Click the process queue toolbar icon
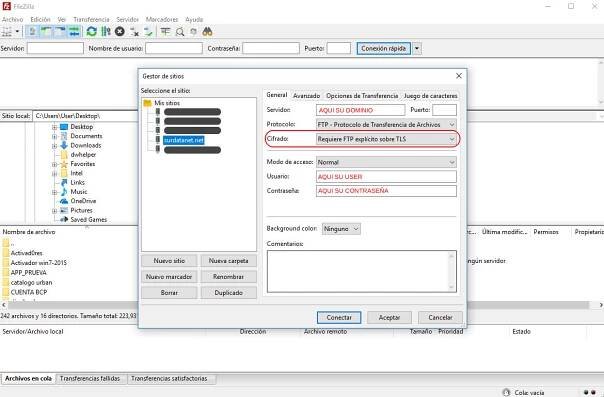This screenshot has width=604, height=397. coord(106,32)
